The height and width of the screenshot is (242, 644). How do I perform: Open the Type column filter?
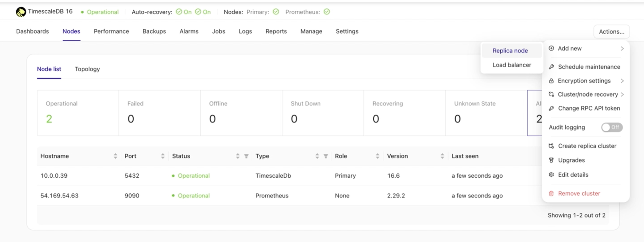pyautogui.click(x=326, y=156)
